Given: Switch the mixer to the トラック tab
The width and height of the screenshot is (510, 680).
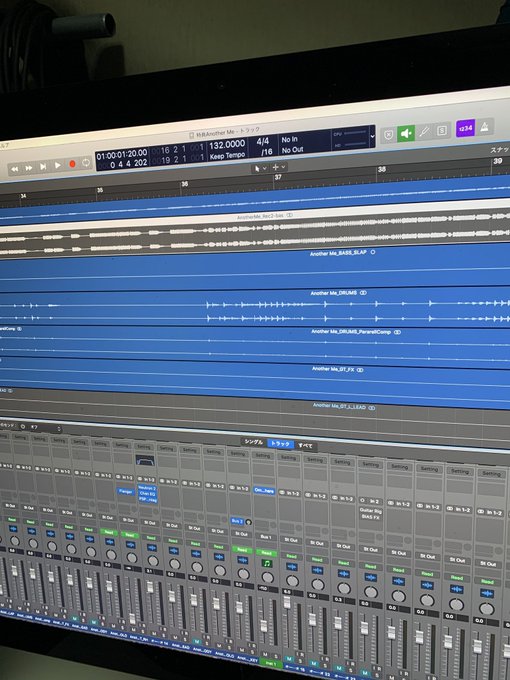Looking at the screenshot, I should pos(280,444).
